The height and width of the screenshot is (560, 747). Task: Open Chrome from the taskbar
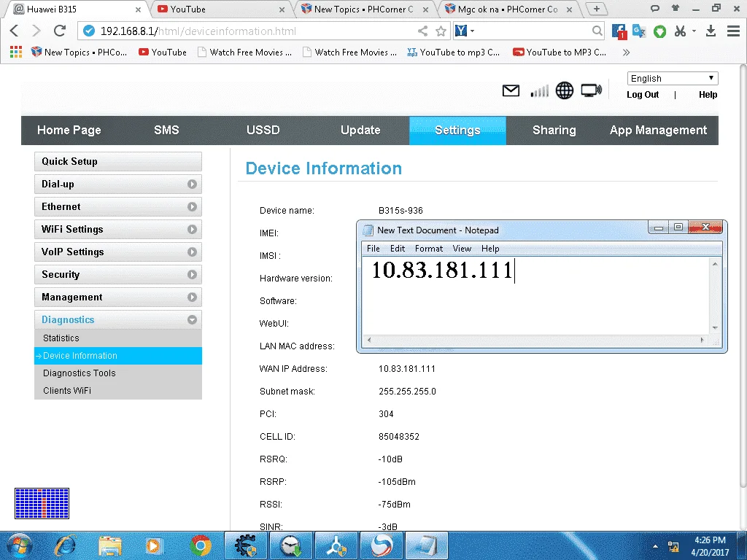tap(201, 545)
